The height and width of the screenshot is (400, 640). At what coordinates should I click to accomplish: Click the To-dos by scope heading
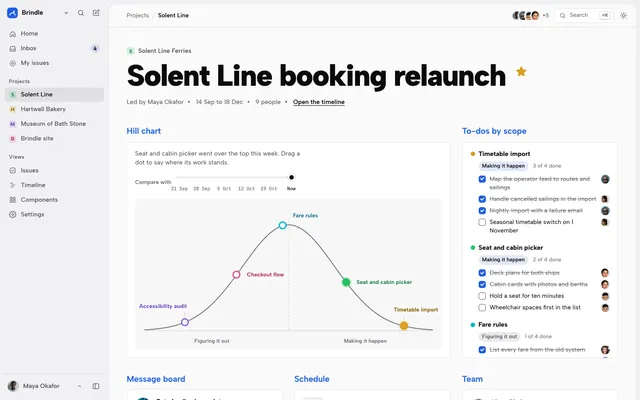494,131
